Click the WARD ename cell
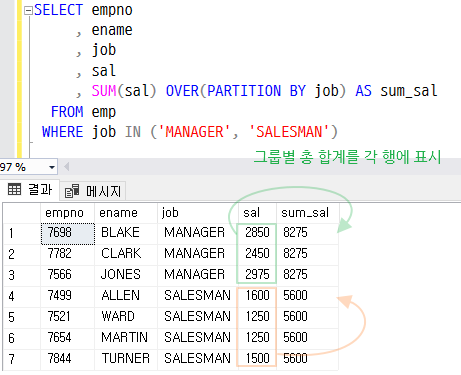461x375 pixels. [x=126, y=317]
